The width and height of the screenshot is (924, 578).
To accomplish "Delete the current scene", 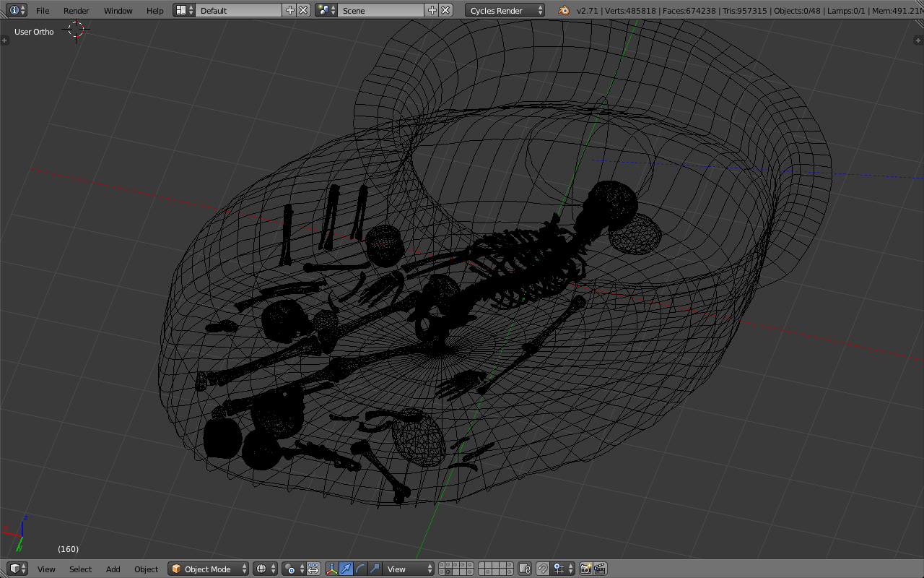I will click(445, 10).
